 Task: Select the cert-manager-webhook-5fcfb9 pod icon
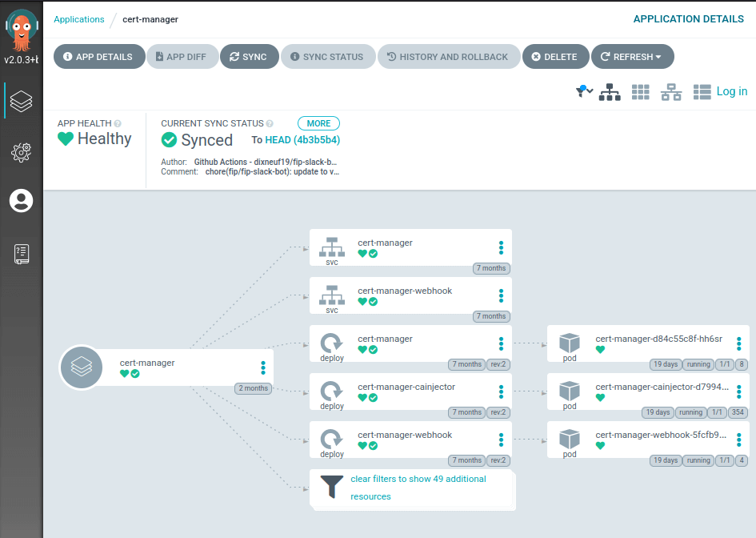tap(570, 439)
